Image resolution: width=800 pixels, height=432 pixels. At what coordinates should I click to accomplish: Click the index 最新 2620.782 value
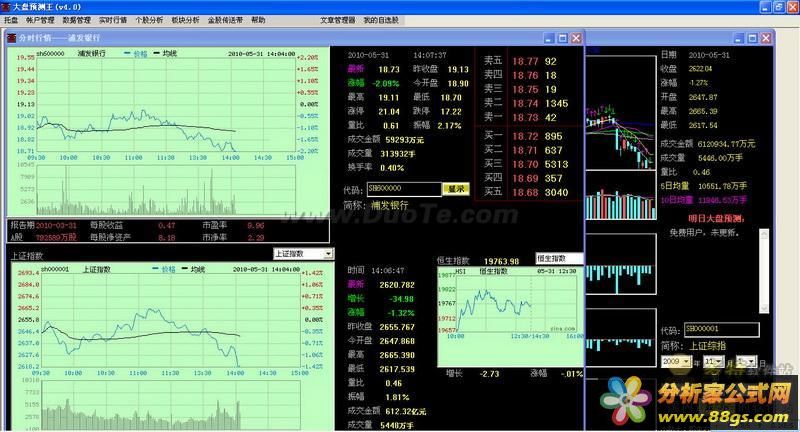pos(397,285)
